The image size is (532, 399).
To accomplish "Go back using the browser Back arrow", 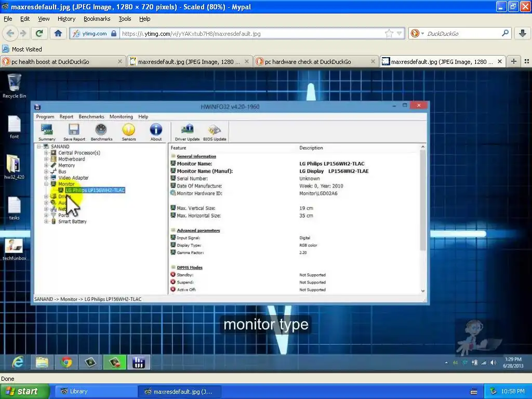I will pos(10,33).
